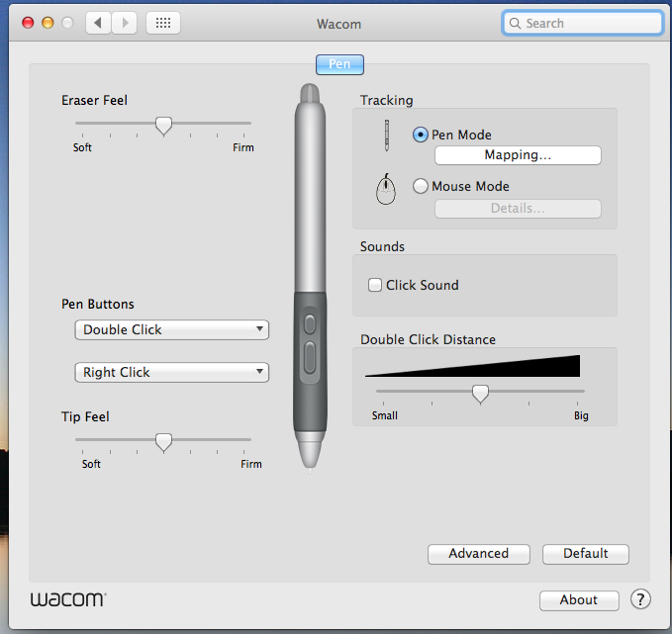Click the disabled Details... button
Image resolution: width=672 pixels, height=634 pixels.
pyautogui.click(x=518, y=209)
